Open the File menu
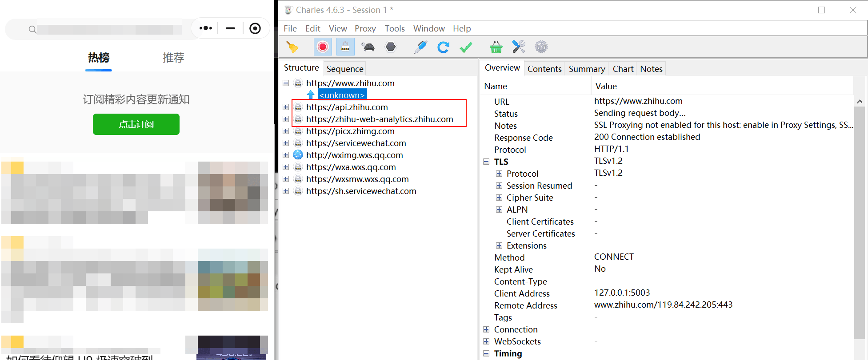 click(x=290, y=28)
